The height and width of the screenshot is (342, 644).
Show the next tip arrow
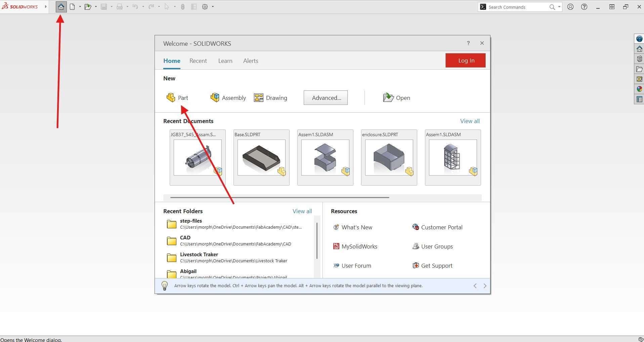click(x=485, y=286)
